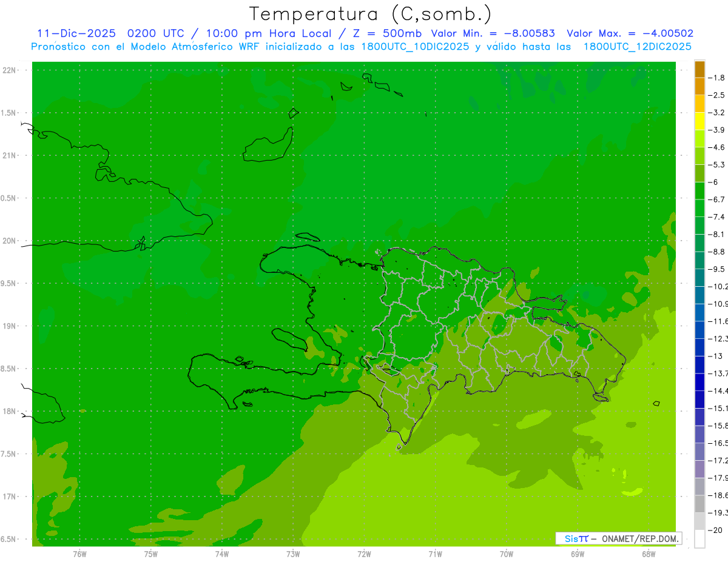The width and height of the screenshot is (728, 562).
Task: Click the 21N latitude label
Action: (10, 155)
